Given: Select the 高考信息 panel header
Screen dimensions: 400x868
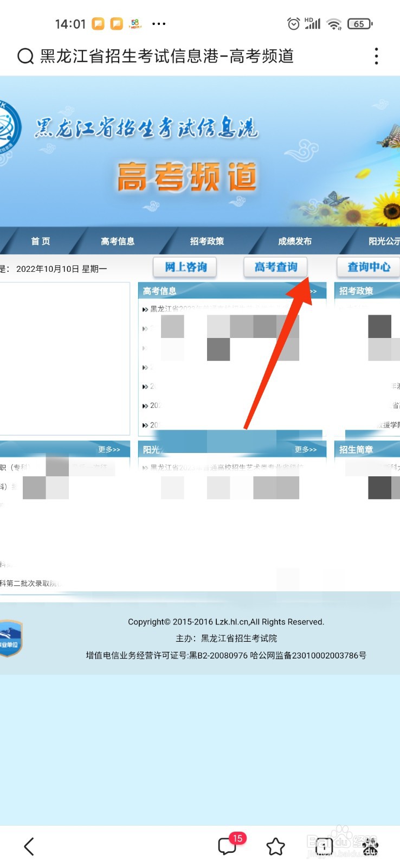Looking at the screenshot, I should [160, 291].
